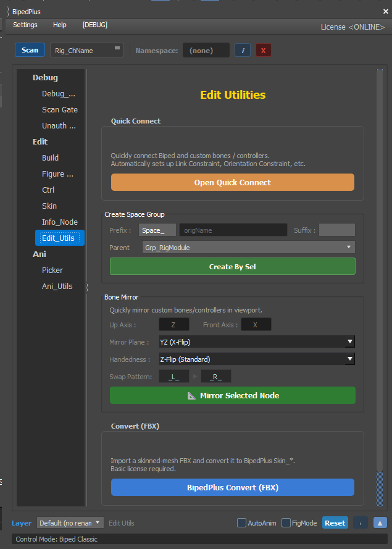Select the Ctrl sidebar item
The height and width of the screenshot is (549, 392).
[48, 190]
